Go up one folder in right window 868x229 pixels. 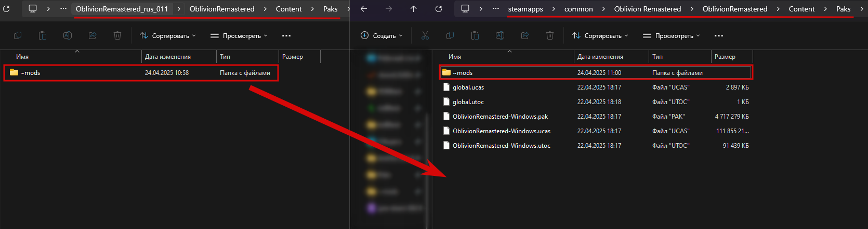click(414, 9)
